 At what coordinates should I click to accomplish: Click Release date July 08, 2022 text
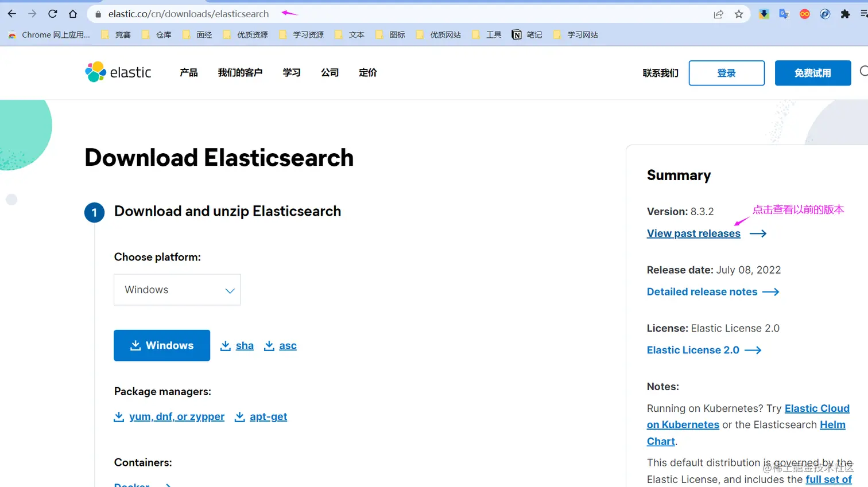[714, 270]
